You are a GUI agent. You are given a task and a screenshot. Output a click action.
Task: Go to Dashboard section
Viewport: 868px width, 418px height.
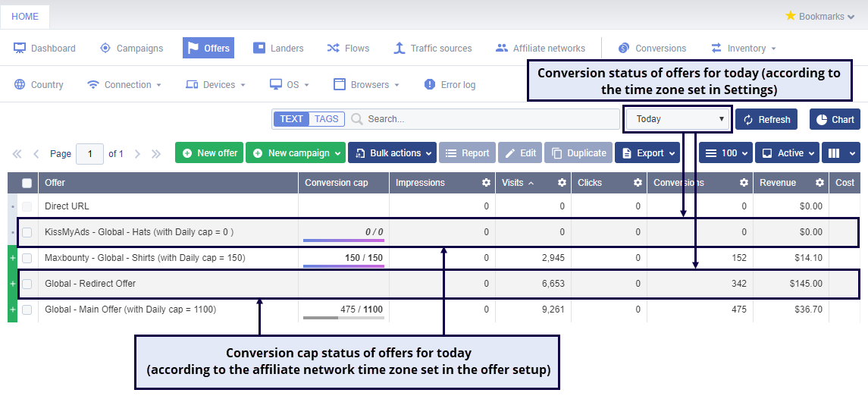(x=44, y=48)
